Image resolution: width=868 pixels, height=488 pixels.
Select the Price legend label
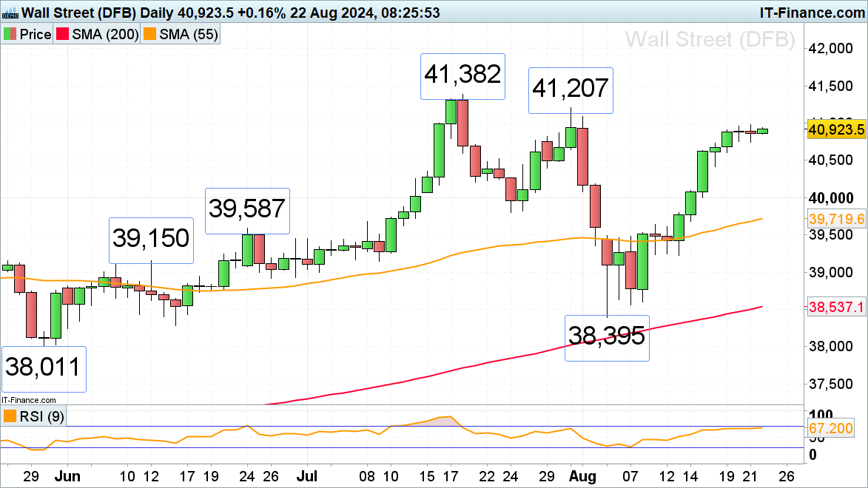pyautogui.click(x=36, y=34)
